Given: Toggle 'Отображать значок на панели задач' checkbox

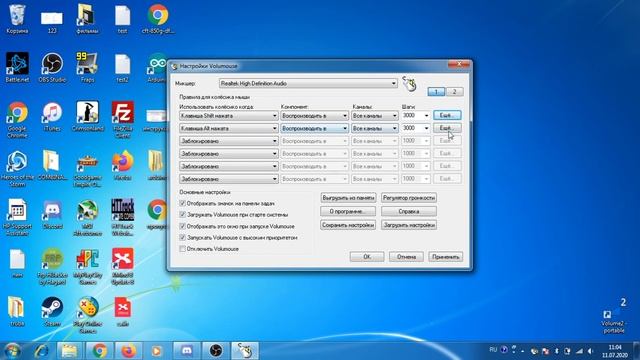Looking at the screenshot, I should [182, 203].
